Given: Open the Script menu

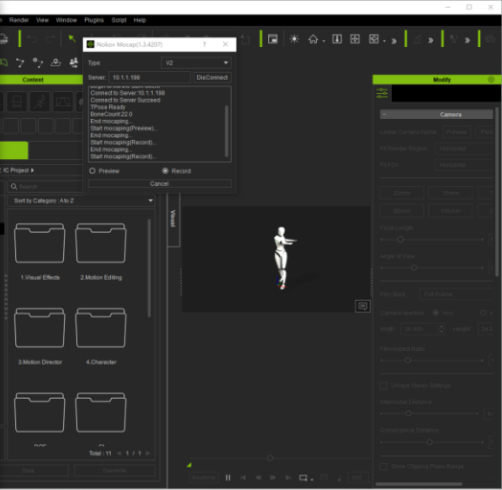Looking at the screenshot, I should (119, 20).
